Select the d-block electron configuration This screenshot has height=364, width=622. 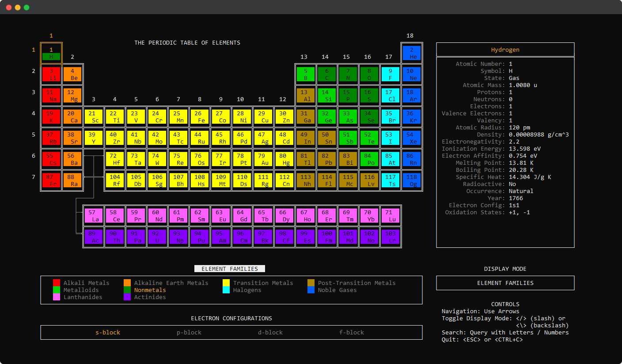270,332
